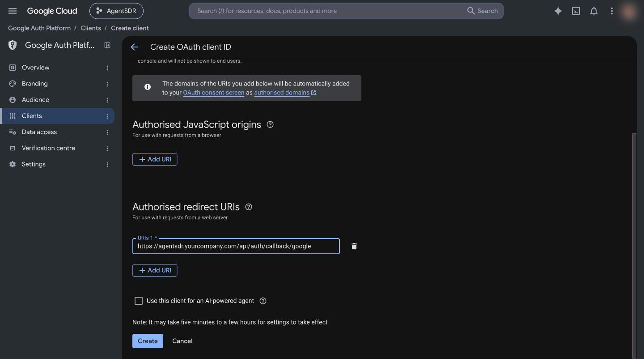
Task: Delete the URIs 1 redirect entry
Action: [x=354, y=246]
